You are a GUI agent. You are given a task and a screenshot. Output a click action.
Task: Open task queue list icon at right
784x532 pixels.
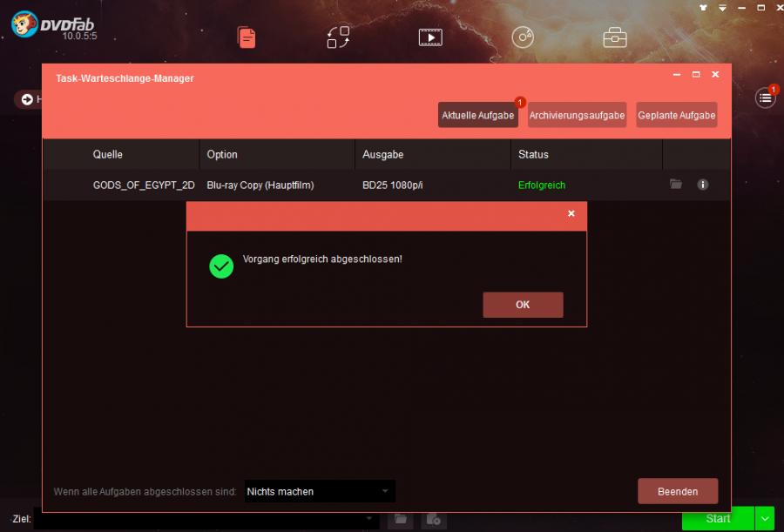pos(765,98)
